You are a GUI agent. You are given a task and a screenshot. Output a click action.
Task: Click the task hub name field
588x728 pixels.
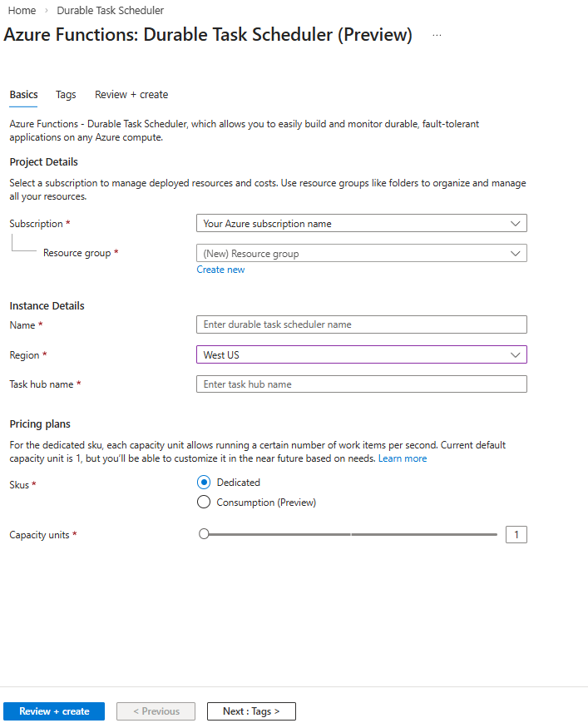pyautogui.click(x=361, y=384)
